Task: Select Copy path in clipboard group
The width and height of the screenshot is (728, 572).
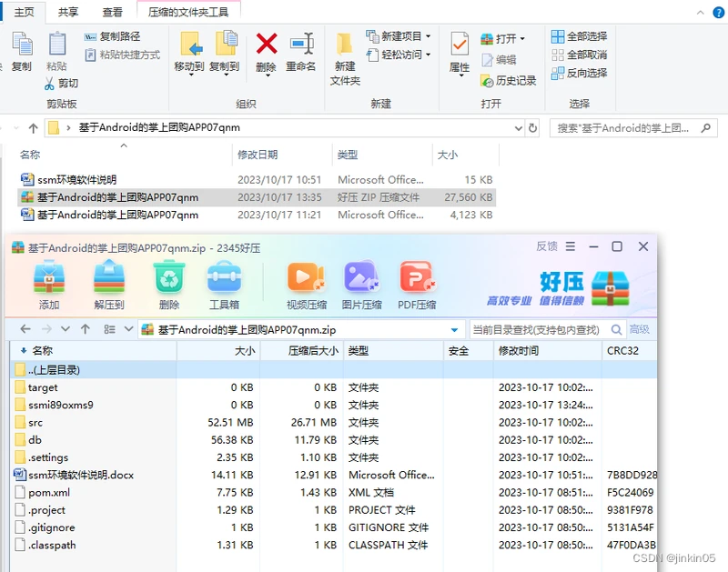Action: tap(112, 36)
